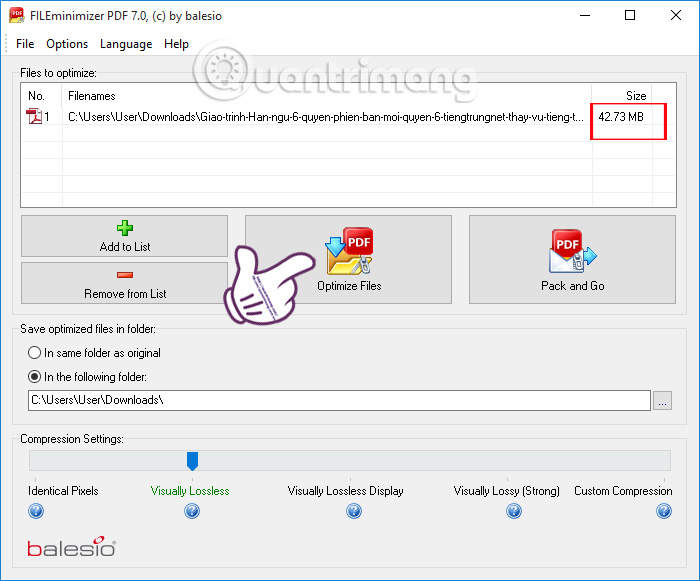Open the Help menu
Viewport: 700px width, 581px height.
pos(176,44)
